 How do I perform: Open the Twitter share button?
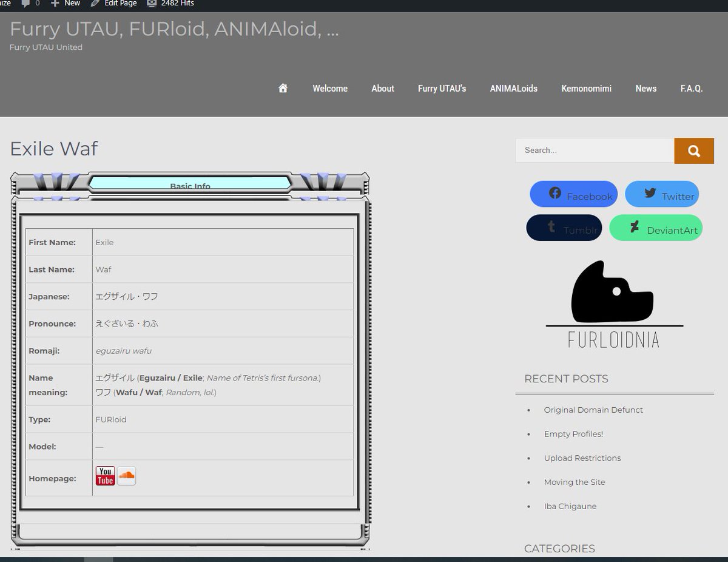pos(662,194)
